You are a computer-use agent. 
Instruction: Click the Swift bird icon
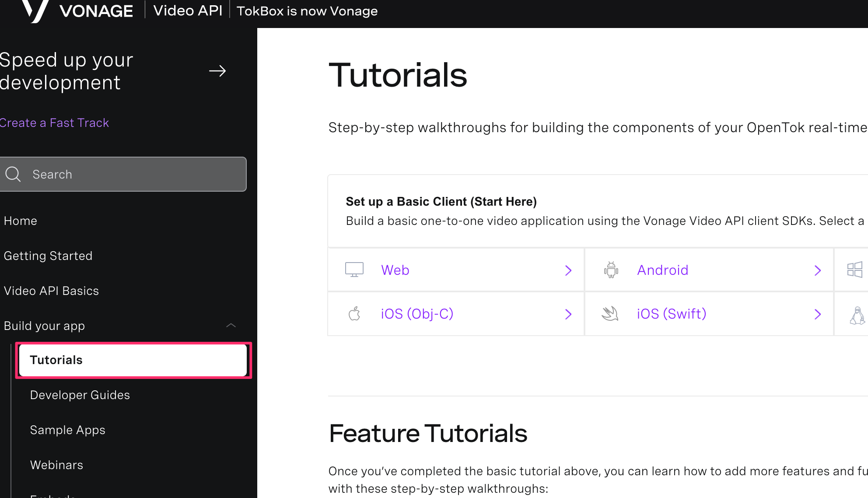coord(611,314)
